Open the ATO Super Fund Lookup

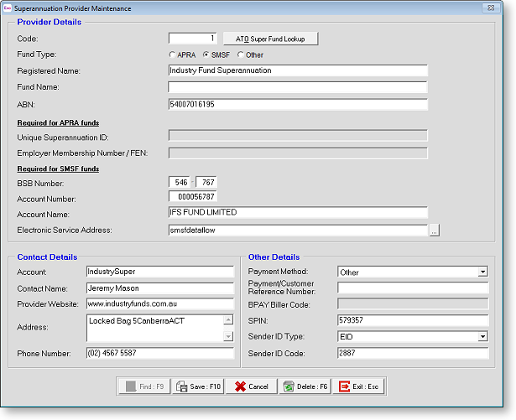click(270, 39)
